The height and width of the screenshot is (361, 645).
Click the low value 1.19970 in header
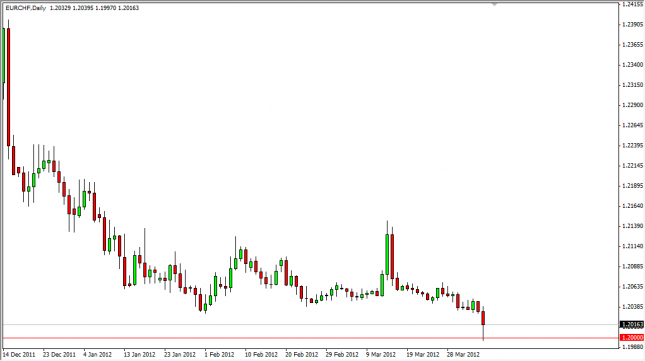(105, 8)
